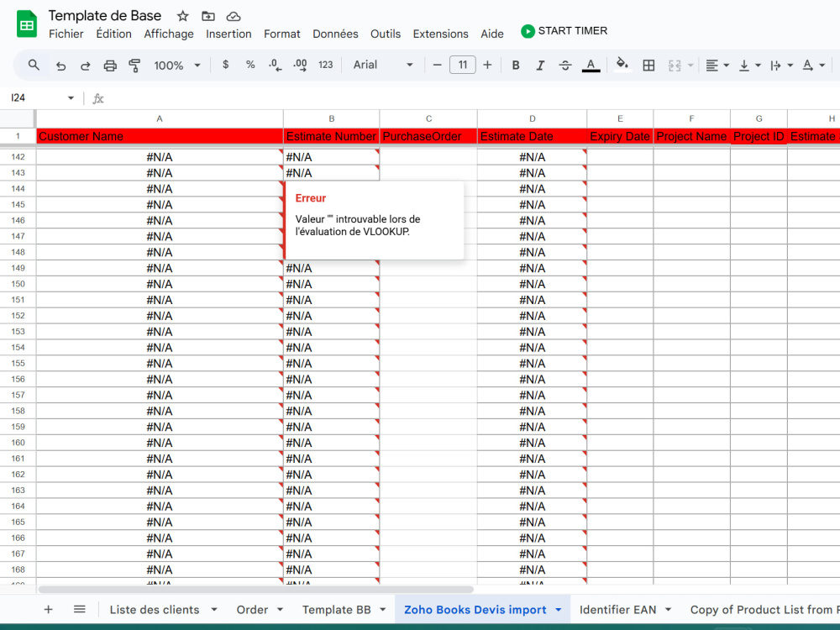Viewport: 840px width, 630px height.
Task: Open the Google Sheets home icon
Action: pyautogui.click(x=26, y=24)
